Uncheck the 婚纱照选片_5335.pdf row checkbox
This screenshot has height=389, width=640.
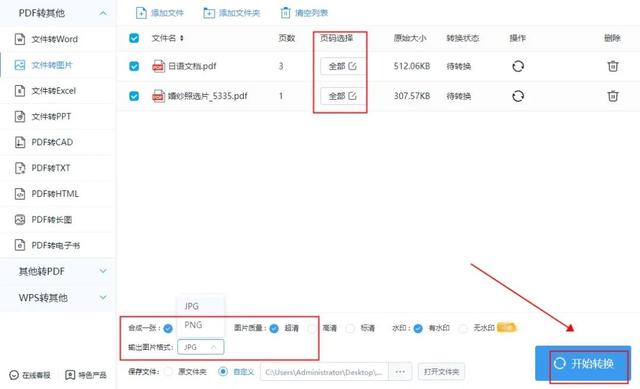(134, 96)
